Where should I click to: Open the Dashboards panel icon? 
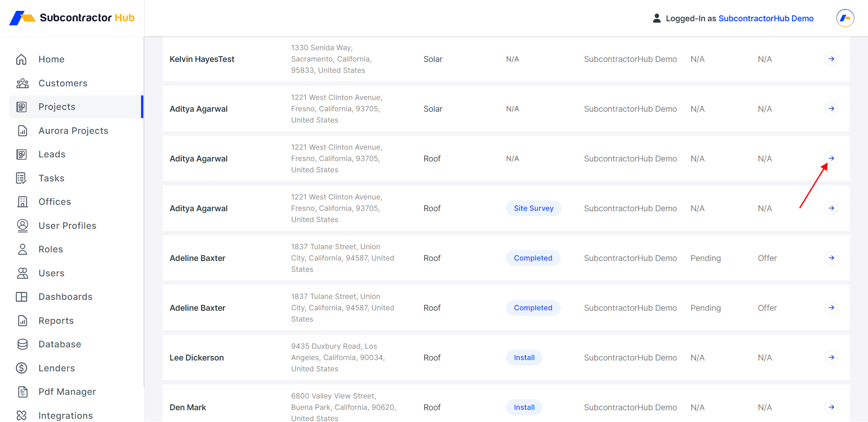point(22,296)
